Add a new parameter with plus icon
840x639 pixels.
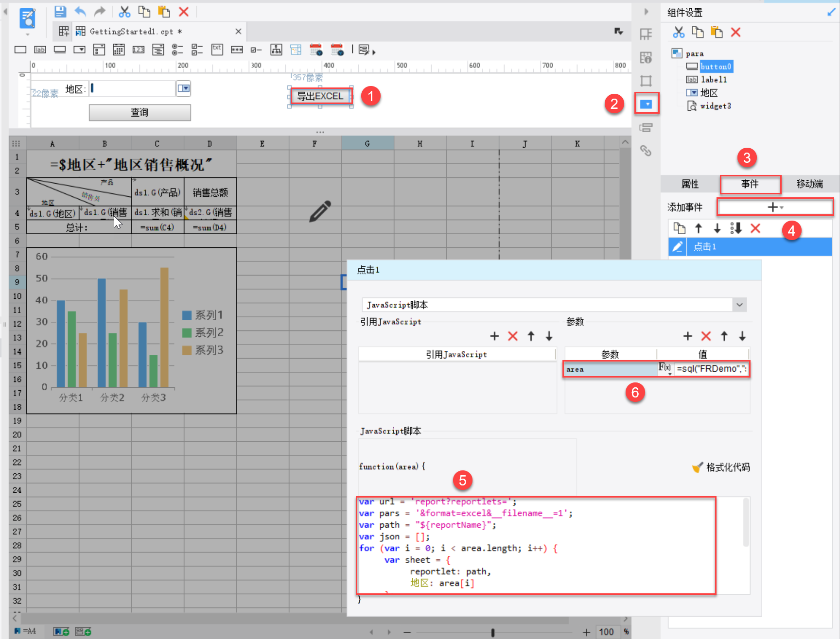pos(687,336)
